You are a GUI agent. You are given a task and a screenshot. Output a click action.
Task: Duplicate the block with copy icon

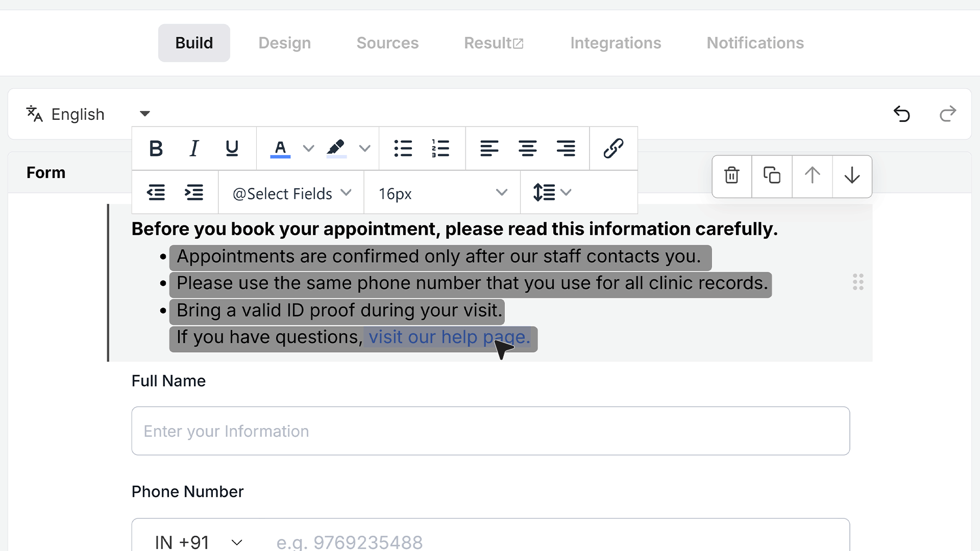click(772, 176)
